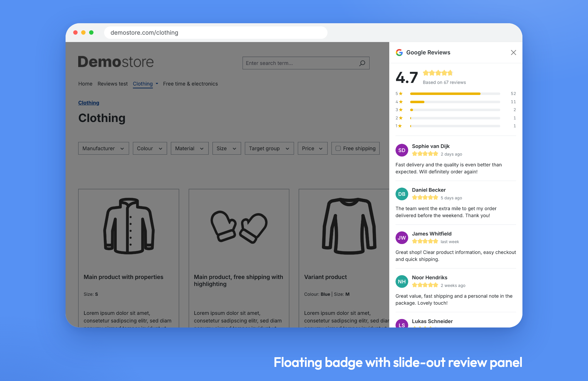Close the Google Reviews panel
The height and width of the screenshot is (381, 588).
[x=513, y=52]
